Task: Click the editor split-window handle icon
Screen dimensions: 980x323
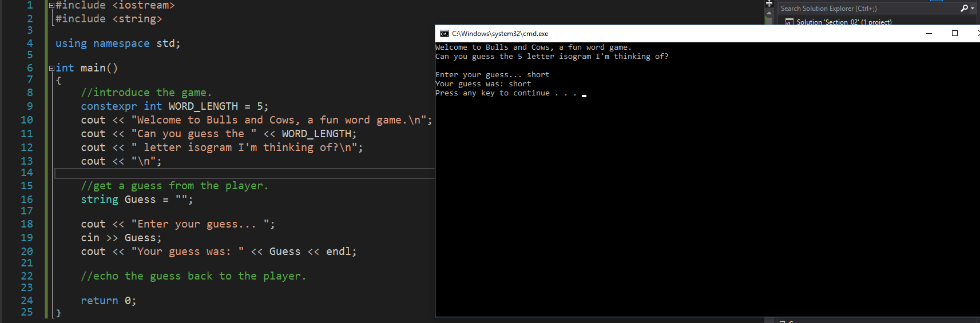Action: point(769,3)
